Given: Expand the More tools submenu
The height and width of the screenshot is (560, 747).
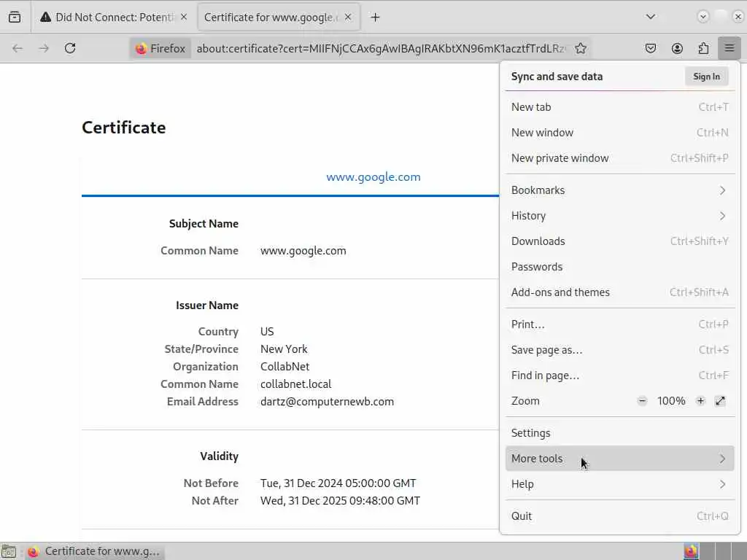Looking at the screenshot, I should point(619,459).
